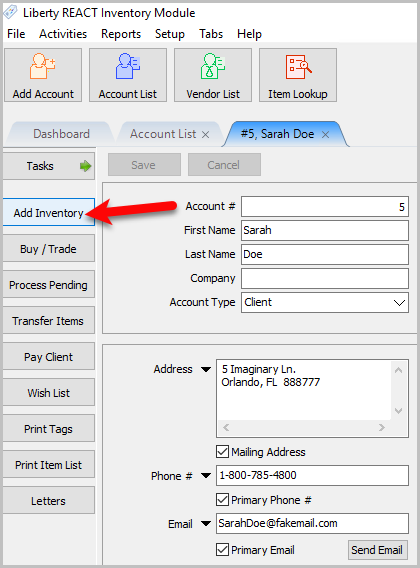Click the Pay Client button
The height and width of the screenshot is (568, 420).
pos(49,357)
